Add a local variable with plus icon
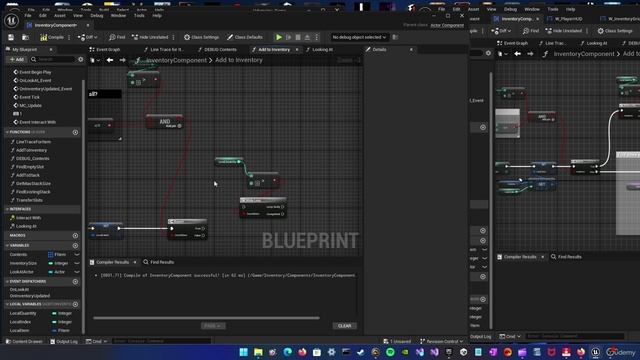The height and width of the screenshot is (360, 640). pyautogui.click(x=75, y=304)
